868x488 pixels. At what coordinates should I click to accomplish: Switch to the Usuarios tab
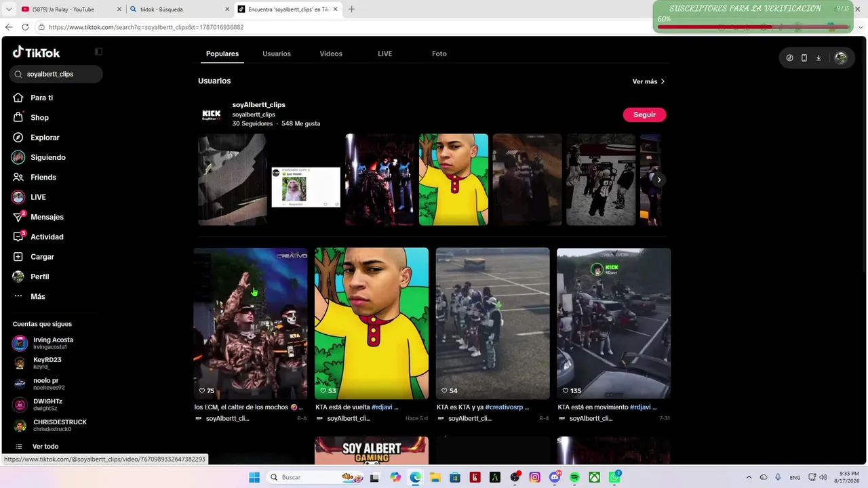point(277,54)
